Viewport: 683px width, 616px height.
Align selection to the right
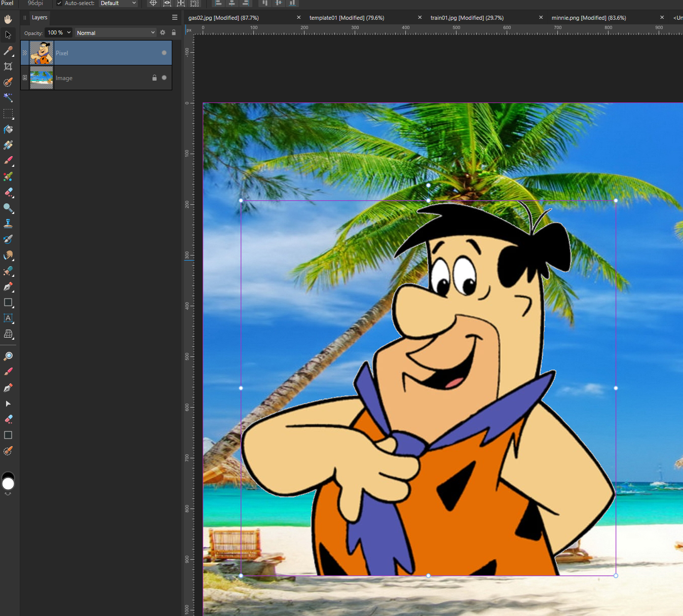coord(245,3)
